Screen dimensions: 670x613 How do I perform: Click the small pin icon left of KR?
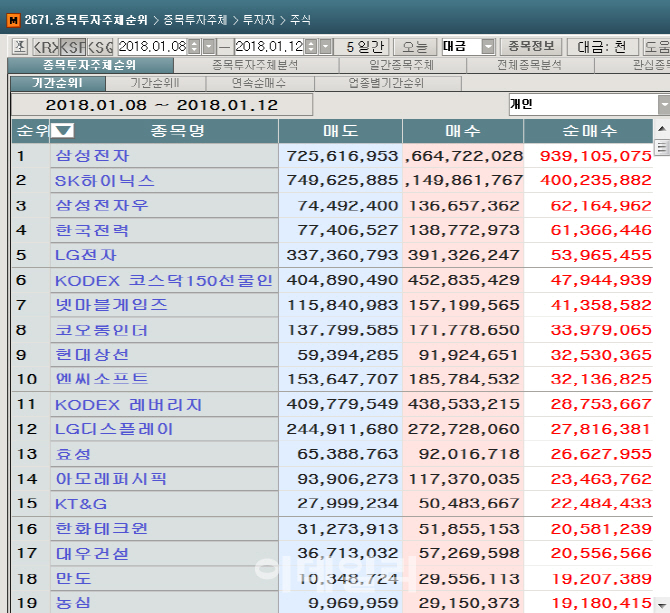click(x=20, y=47)
